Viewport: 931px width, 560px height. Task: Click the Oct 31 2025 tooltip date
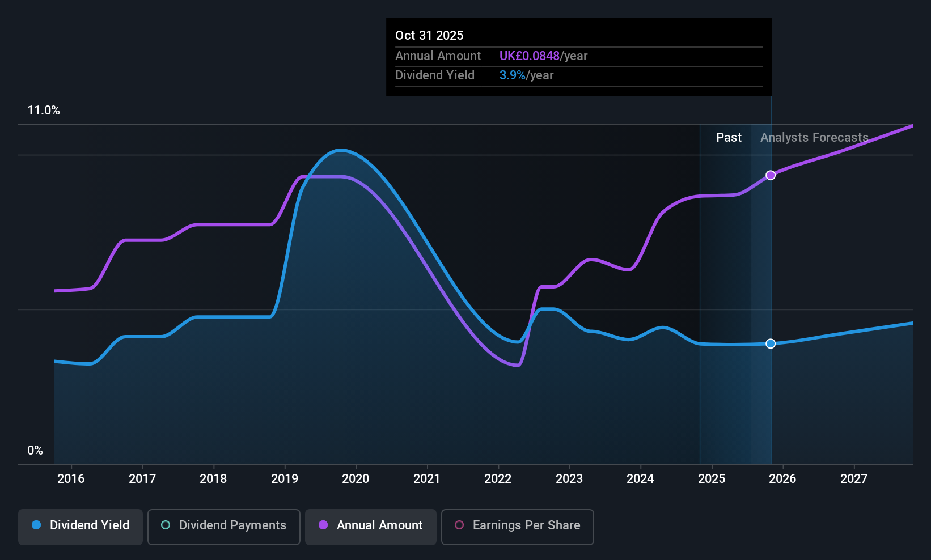tap(429, 35)
